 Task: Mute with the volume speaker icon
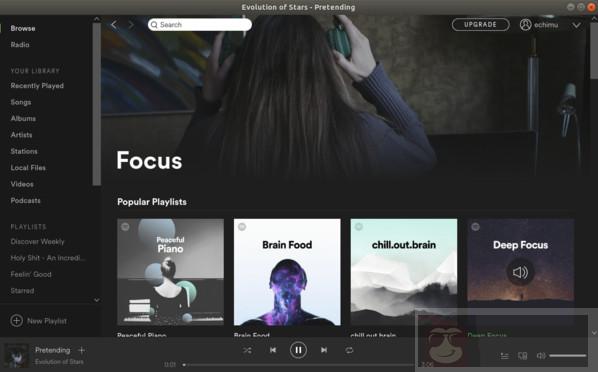(x=541, y=356)
